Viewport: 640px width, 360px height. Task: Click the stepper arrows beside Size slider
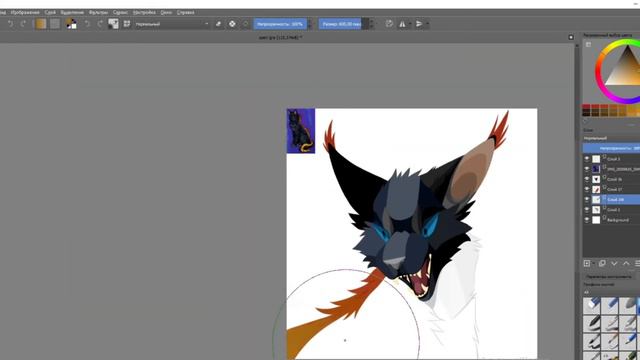point(371,24)
